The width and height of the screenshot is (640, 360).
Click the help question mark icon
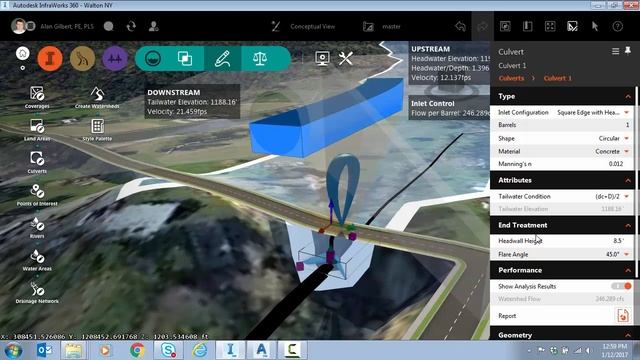[618, 26]
